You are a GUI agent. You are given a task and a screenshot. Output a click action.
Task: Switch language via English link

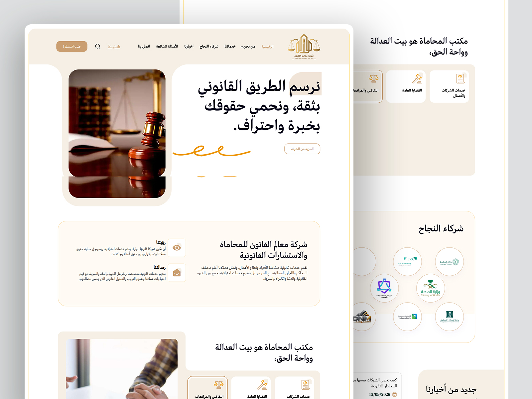(x=114, y=47)
